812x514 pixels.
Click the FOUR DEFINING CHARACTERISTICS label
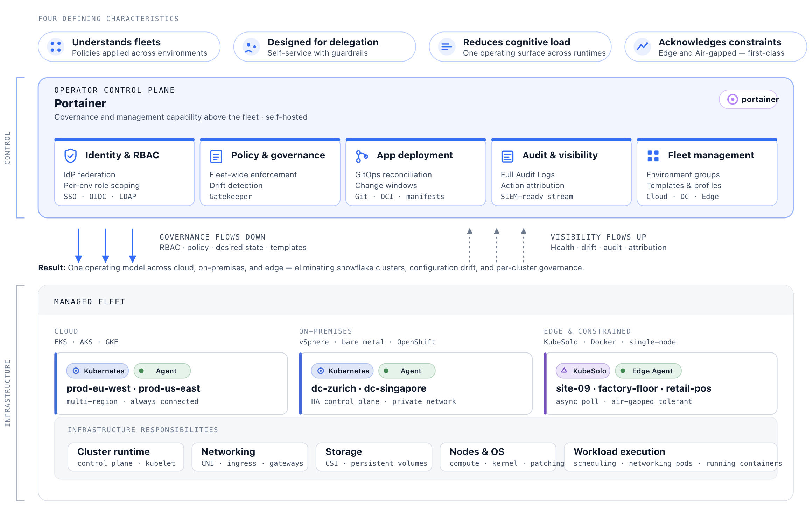(108, 19)
